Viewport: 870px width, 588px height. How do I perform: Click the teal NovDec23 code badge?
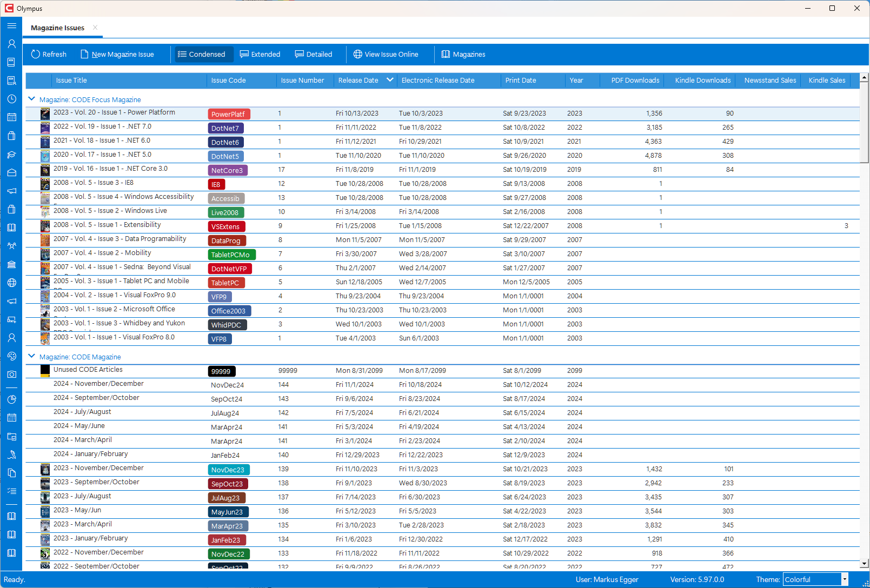(x=229, y=470)
